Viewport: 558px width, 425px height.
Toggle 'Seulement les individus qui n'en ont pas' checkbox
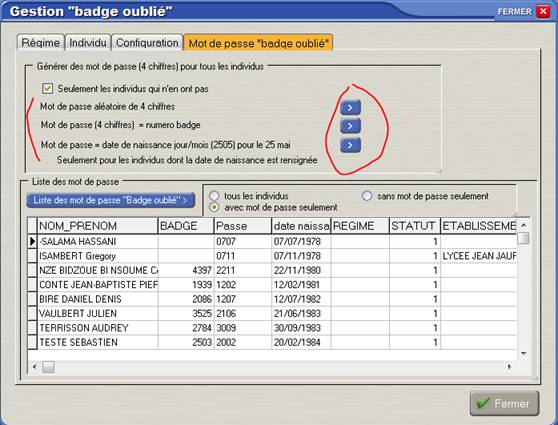pos(47,88)
